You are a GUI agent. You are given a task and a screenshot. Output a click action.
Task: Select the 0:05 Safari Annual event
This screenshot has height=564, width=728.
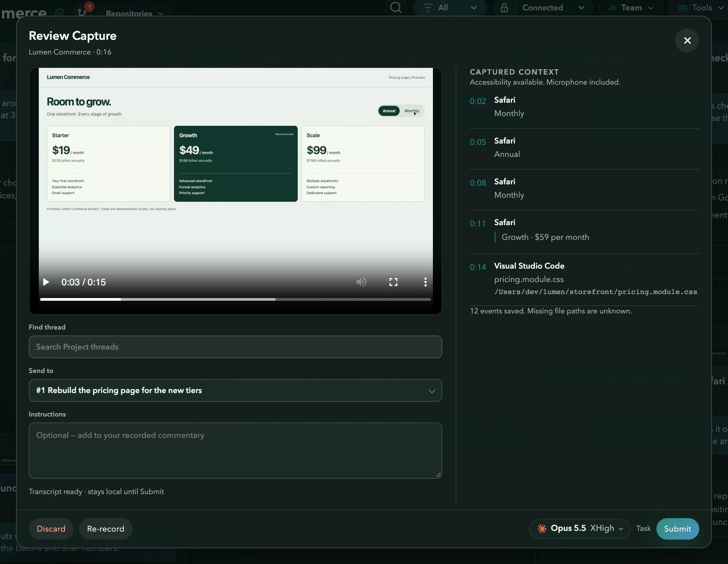584,148
